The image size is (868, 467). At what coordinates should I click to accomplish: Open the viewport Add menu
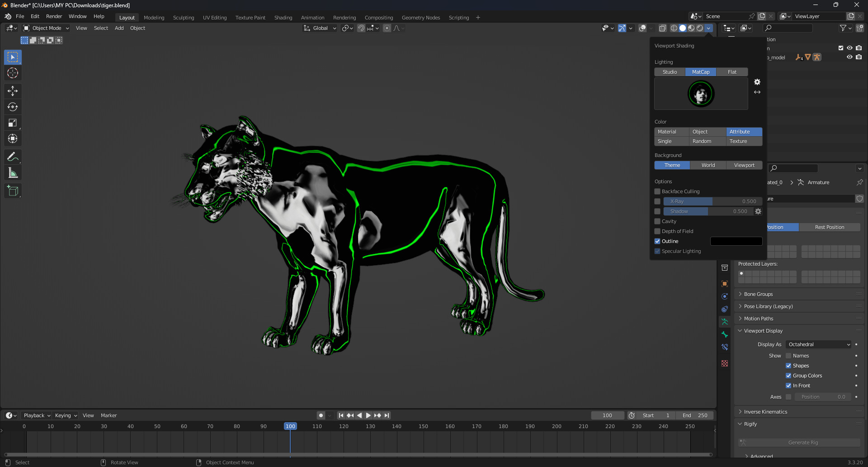click(x=119, y=28)
